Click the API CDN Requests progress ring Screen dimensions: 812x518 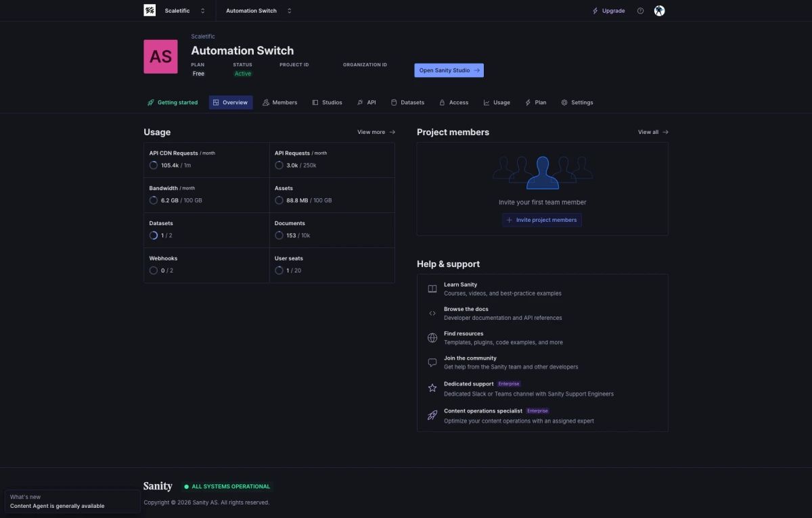tap(154, 165)
